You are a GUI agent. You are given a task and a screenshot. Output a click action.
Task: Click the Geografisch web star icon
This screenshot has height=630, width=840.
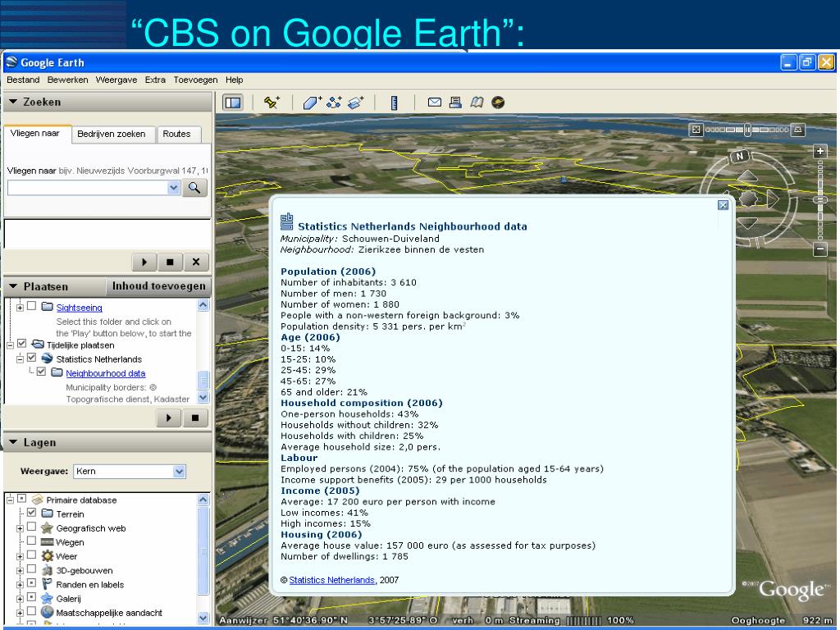(47, 527)
